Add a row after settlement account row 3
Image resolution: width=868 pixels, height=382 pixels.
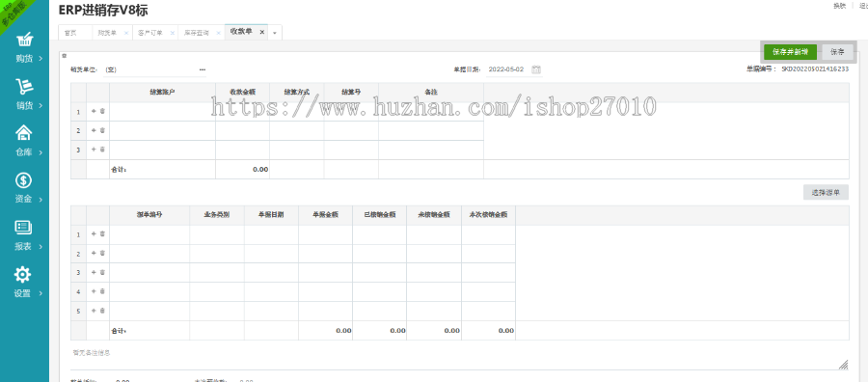[94, 150]
